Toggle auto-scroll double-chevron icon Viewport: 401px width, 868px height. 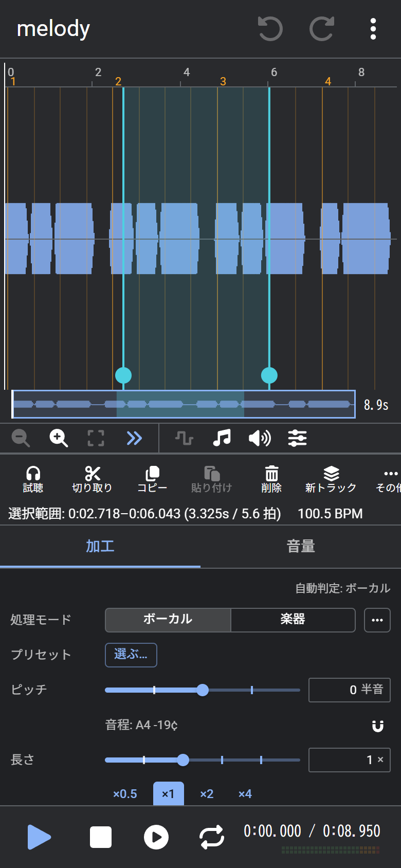point(134,438)
